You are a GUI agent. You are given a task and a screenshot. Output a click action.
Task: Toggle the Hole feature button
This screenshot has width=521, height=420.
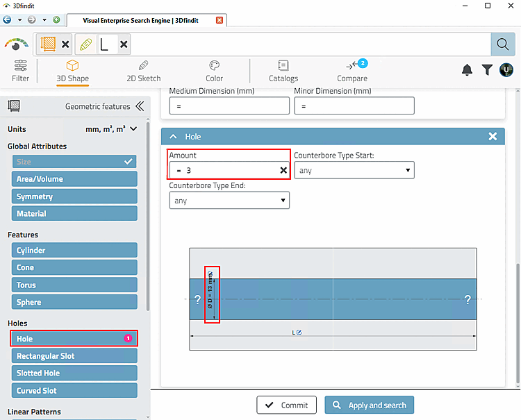pyautogui.click(x=74, y=339)
